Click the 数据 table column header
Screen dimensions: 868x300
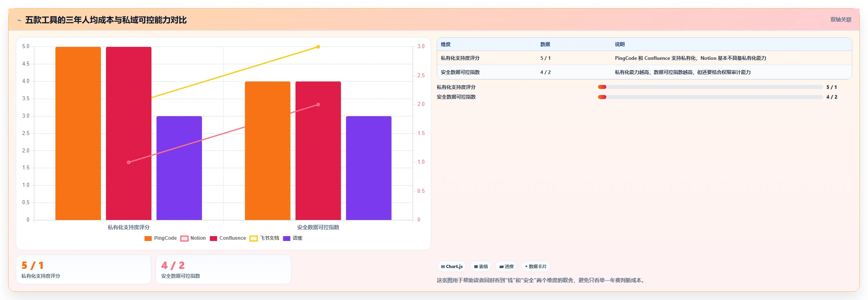pos(545,44)
